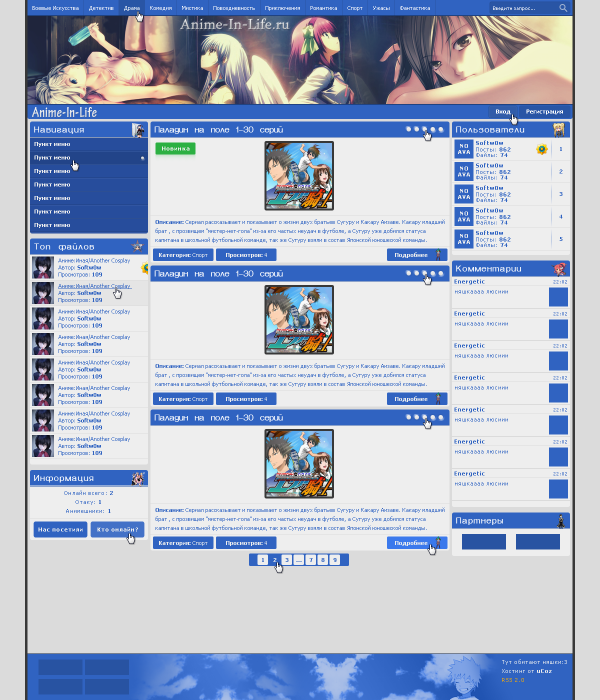600x700 pixels.
Task: Click the Нас посетили button
Action: [x=60, y=529]
